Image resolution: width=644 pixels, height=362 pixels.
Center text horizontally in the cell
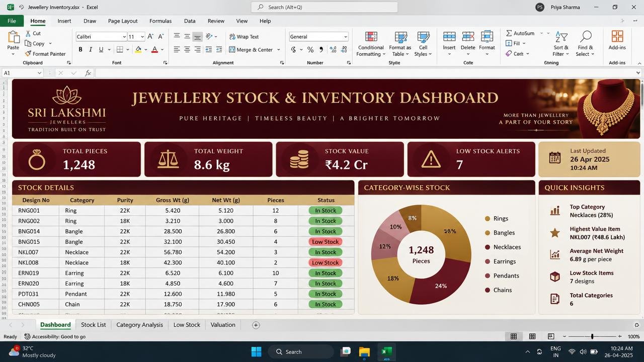point(187,50)
